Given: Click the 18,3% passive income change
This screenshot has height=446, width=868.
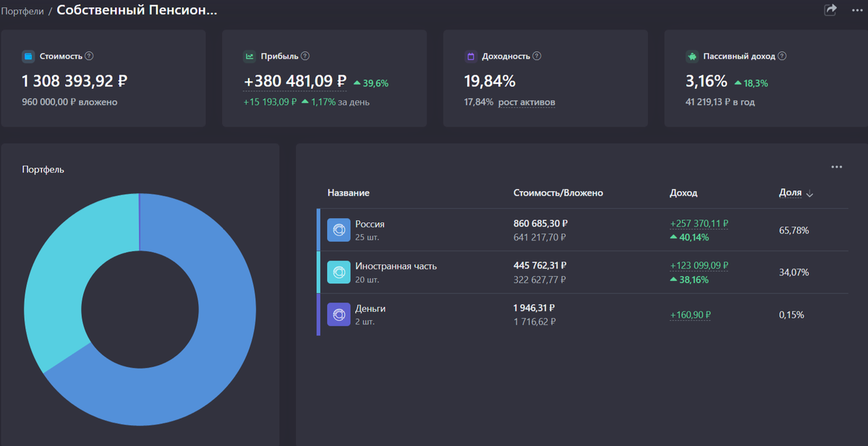Looking at the screenshot, I should tap(756, 83).
